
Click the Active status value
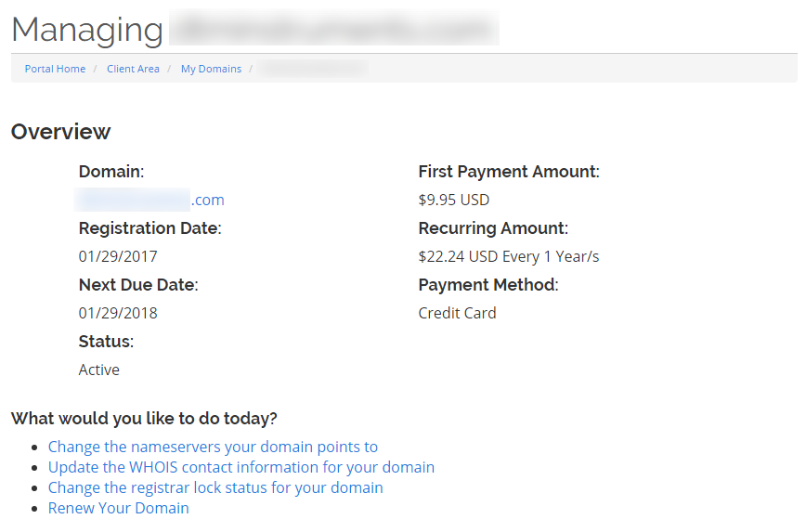click(98, 370)
